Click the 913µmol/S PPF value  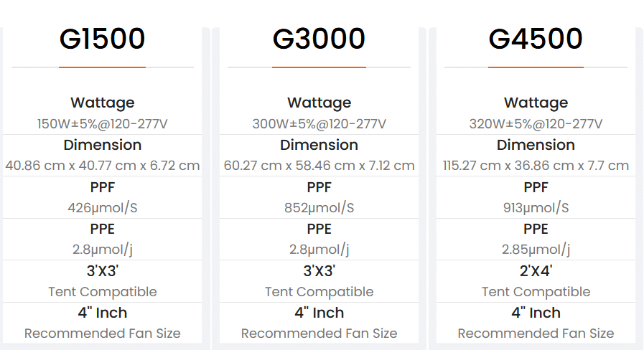pyautogui.click(x=536, y=207)
